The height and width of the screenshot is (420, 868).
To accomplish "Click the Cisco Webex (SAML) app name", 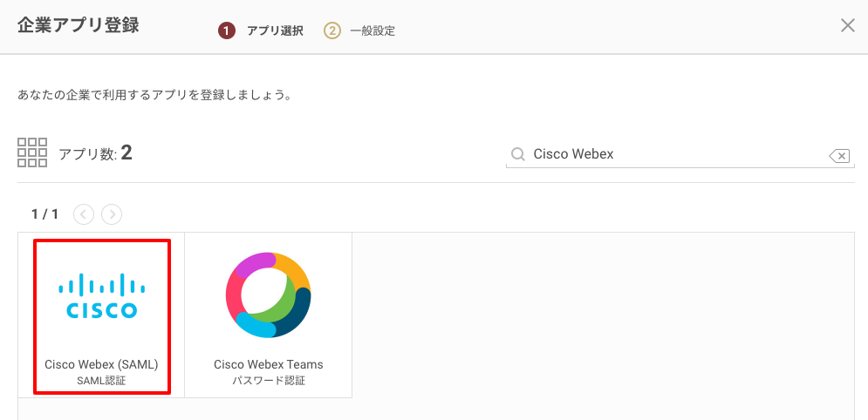I will tap(102, 365).
